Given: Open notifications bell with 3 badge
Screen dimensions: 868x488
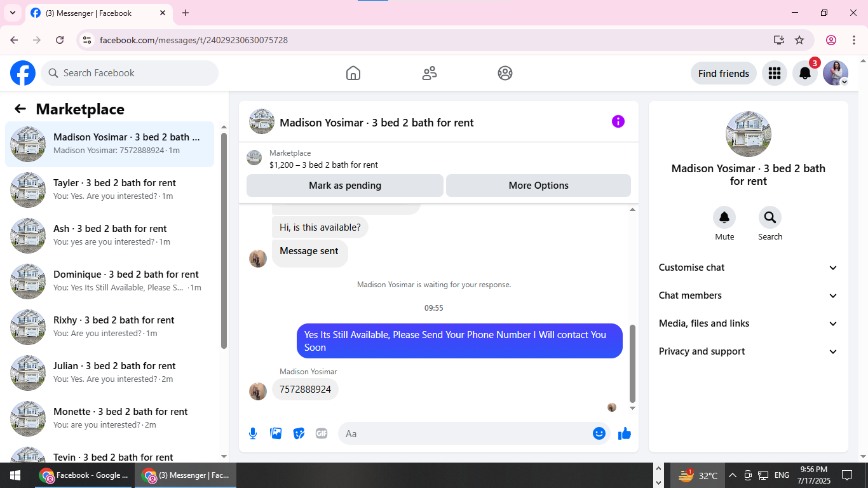Looking at the screenshot, I should click(805, 73).
